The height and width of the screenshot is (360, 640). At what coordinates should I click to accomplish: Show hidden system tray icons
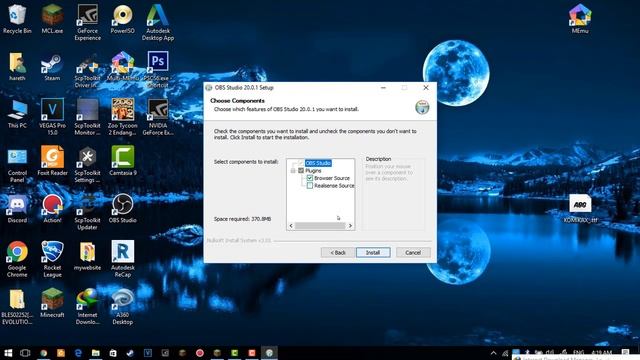pos(493,353)
